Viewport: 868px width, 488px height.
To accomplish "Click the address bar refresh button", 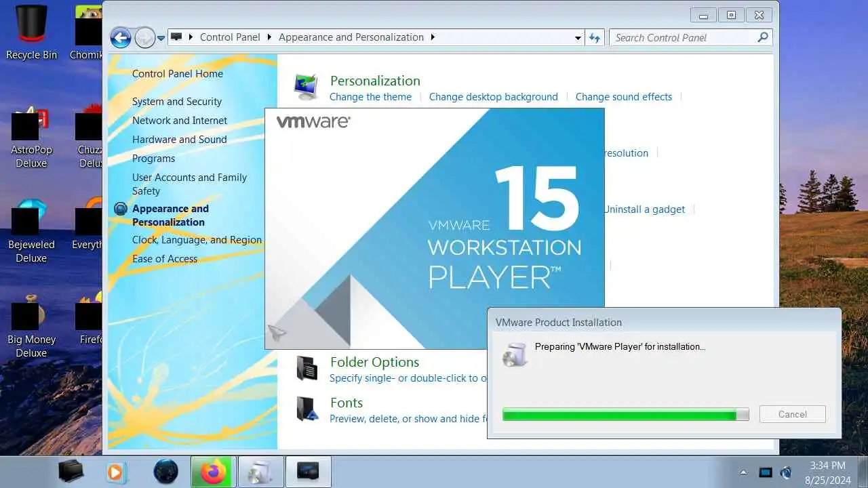I will 595,38.
